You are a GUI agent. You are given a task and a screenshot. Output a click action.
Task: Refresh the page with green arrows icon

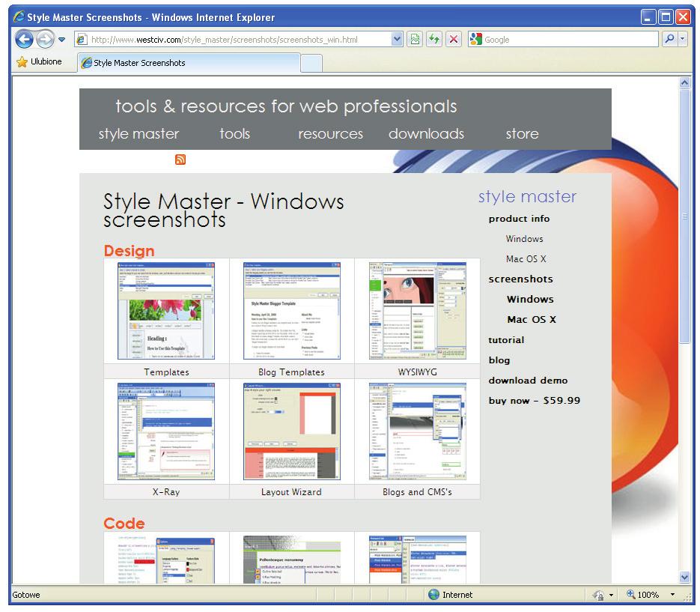(434, 39)
